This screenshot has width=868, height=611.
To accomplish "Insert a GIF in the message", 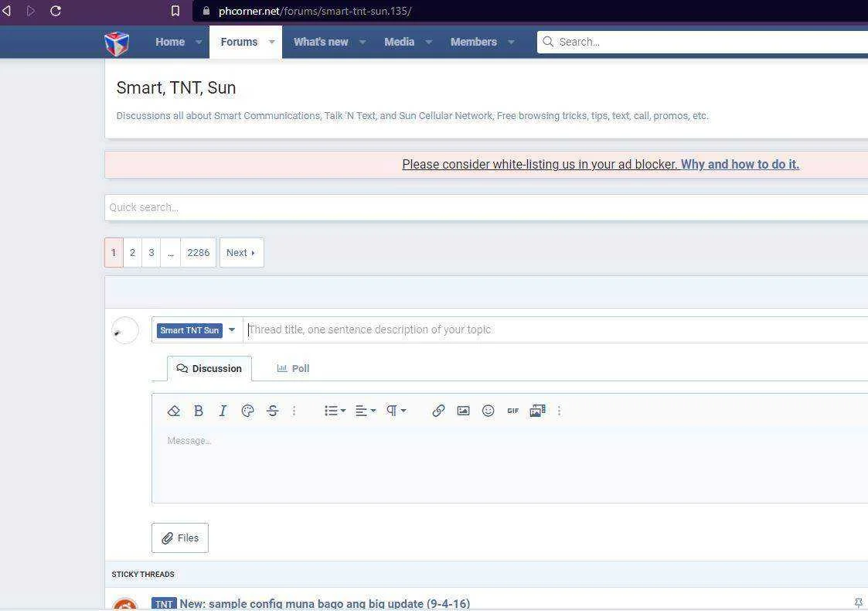I will pyautogui.click(x=512, y=411).
